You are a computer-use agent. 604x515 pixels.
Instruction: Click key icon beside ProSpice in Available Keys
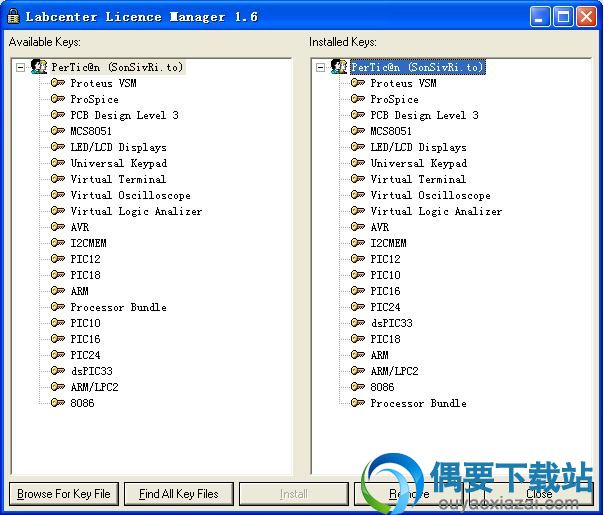[x=58, y=99]
